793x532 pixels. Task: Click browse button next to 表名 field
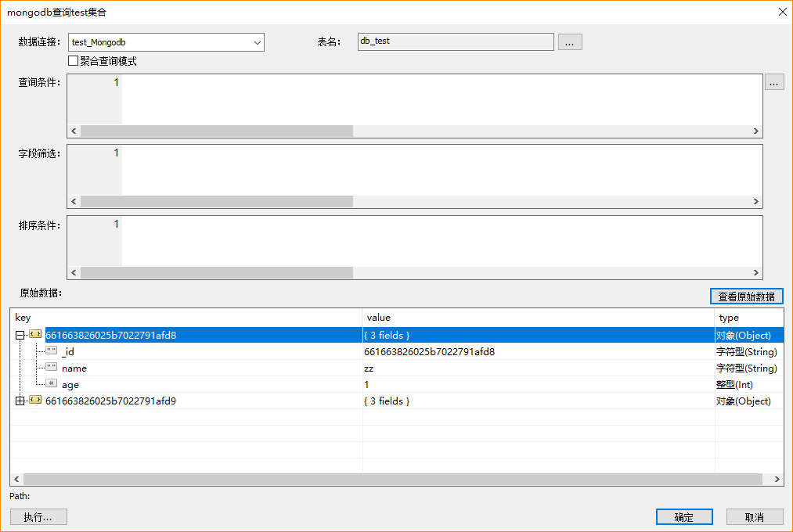pos(569,43)
